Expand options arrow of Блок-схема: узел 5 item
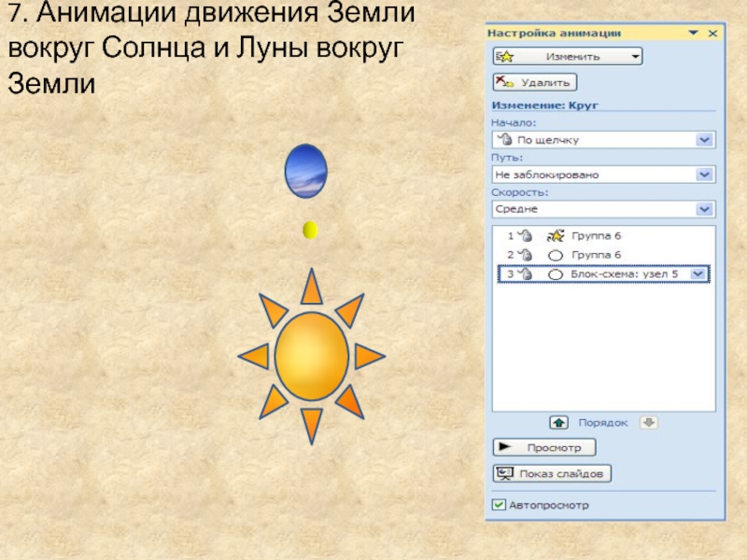 coord(698,274)
